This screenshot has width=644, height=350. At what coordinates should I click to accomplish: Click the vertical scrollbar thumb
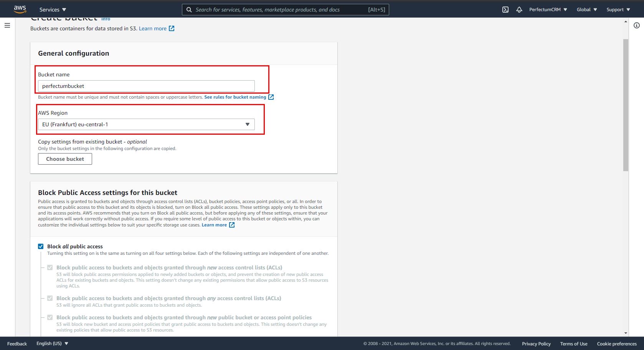tap(626, 105)
